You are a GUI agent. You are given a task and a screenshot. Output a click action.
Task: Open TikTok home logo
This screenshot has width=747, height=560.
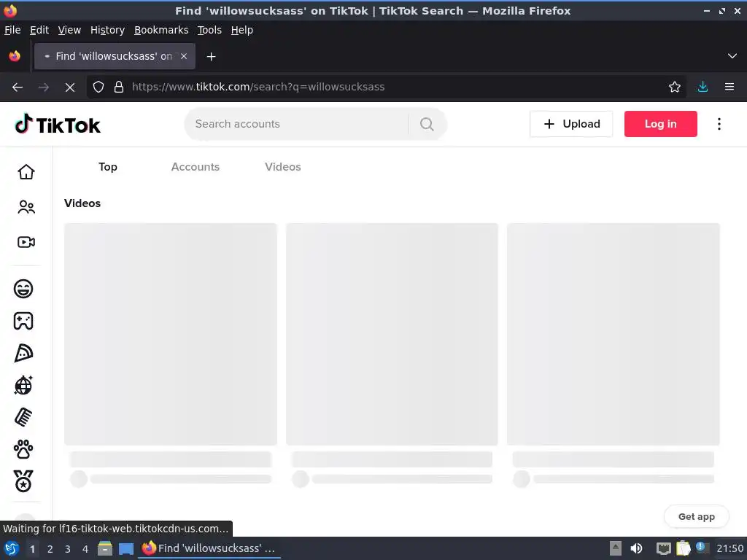tap(57, 124)
